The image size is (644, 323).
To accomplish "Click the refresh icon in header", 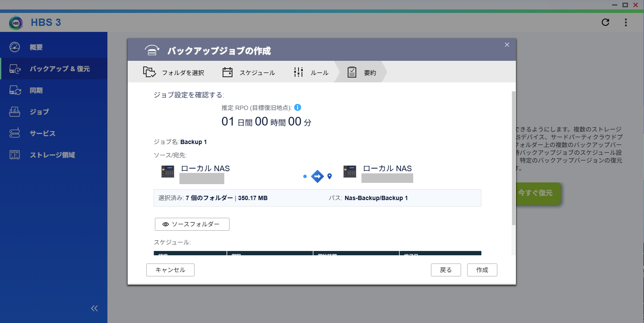I will pyautogui.click(x=606, y=22).
